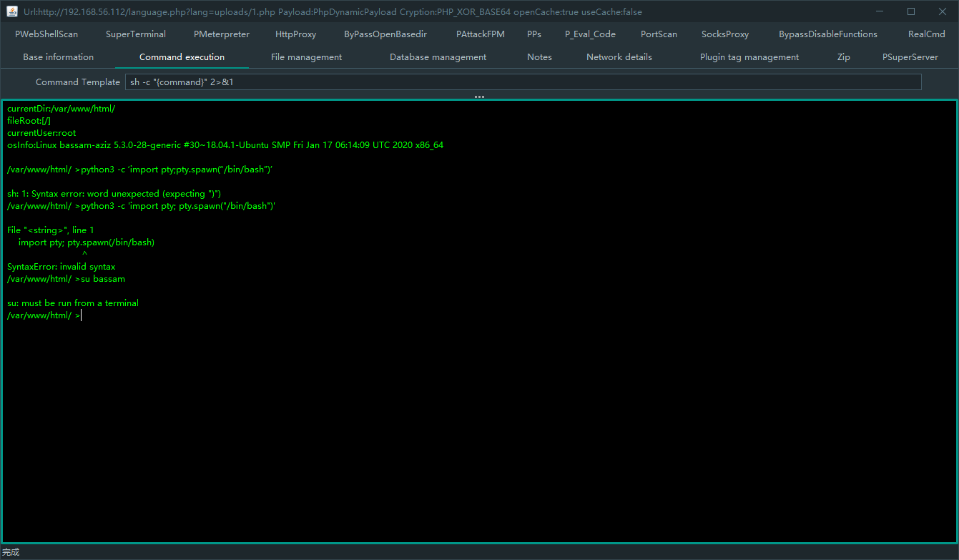Click 'su: must be run from a terminal' message
959x560 pixels.
(x=73, y=303)
